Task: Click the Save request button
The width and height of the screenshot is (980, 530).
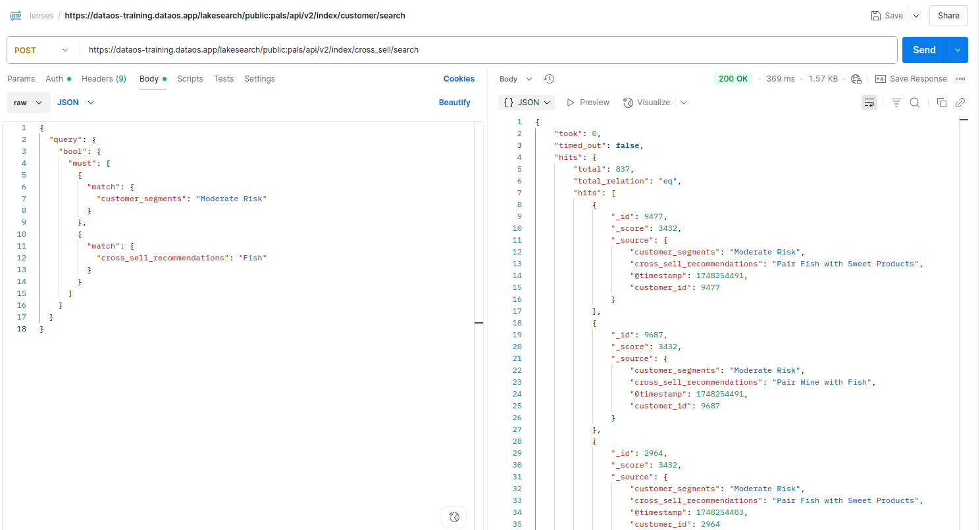Action: [887, 15]
